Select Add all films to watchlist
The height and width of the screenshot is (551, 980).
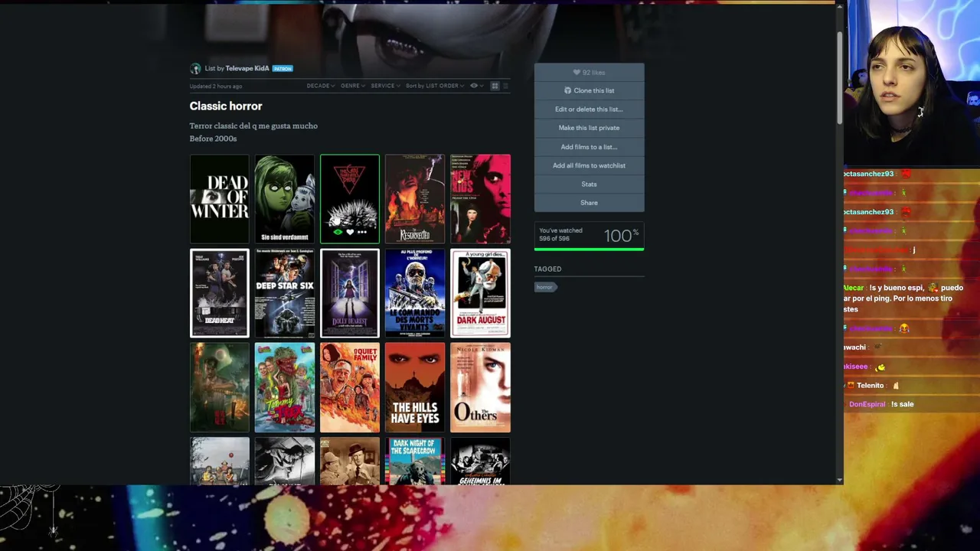click(589, 165)
